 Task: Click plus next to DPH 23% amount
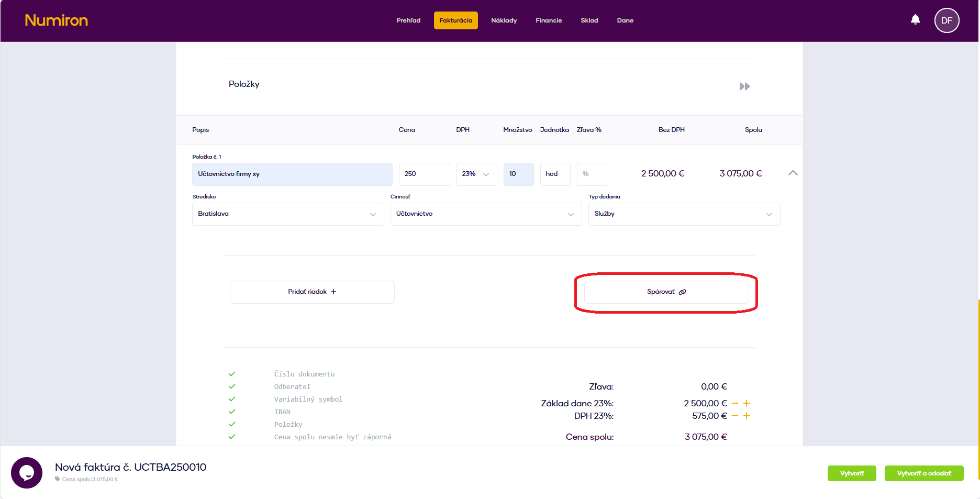click(x=747, y=416)
